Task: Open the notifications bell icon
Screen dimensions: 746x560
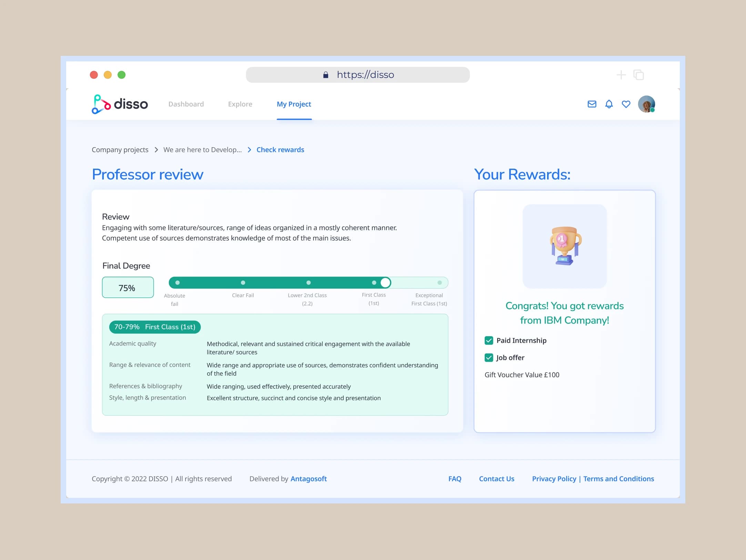Action: pos(609,104)
